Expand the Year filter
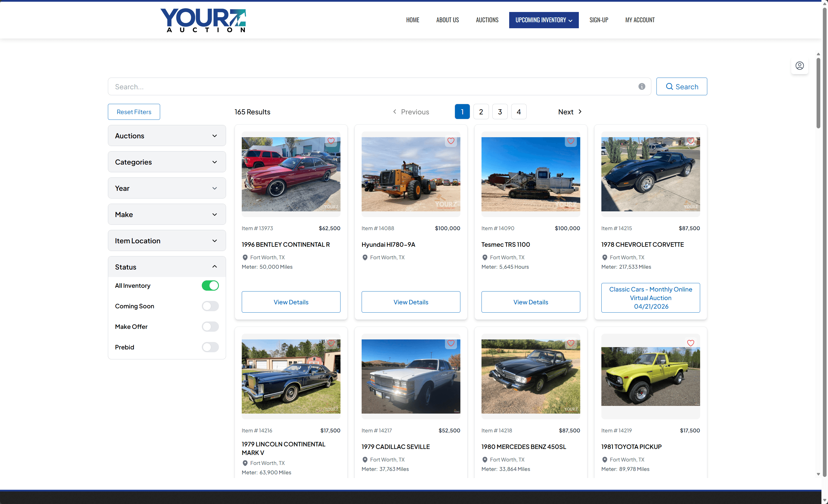 167,188
